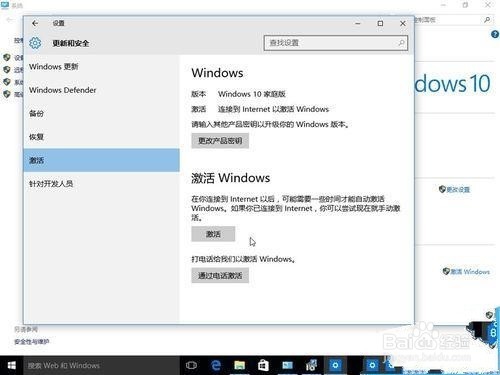
Task: Open the Store from the taskbar
Action: click(263, 365)
